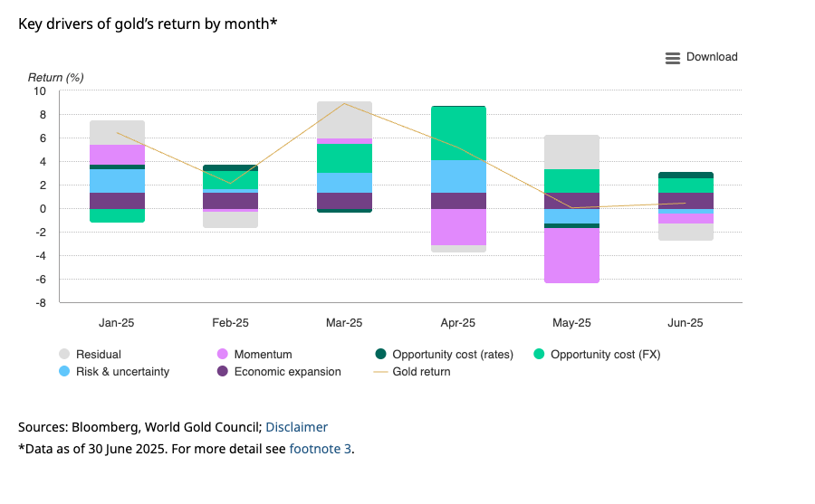815x504 pixels.
Task: Toggle the Economic expansion series
Action: (287, 372)
